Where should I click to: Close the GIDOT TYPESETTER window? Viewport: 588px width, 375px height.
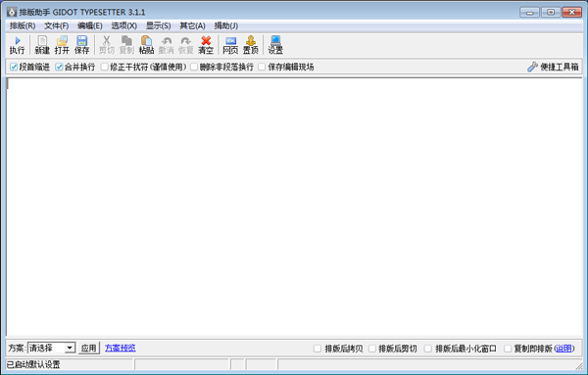tap(572, 12)
